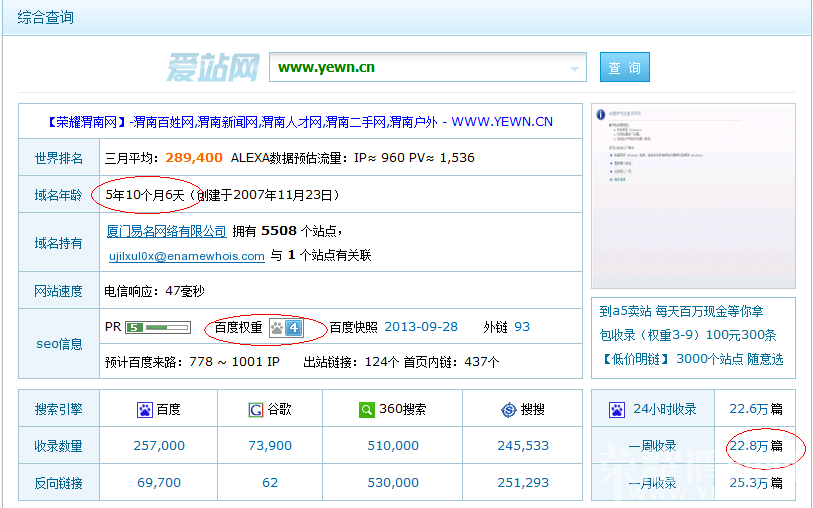Click the 首页内链：437个 text
This screenshot has height=508, width=813.
[451, 362]
